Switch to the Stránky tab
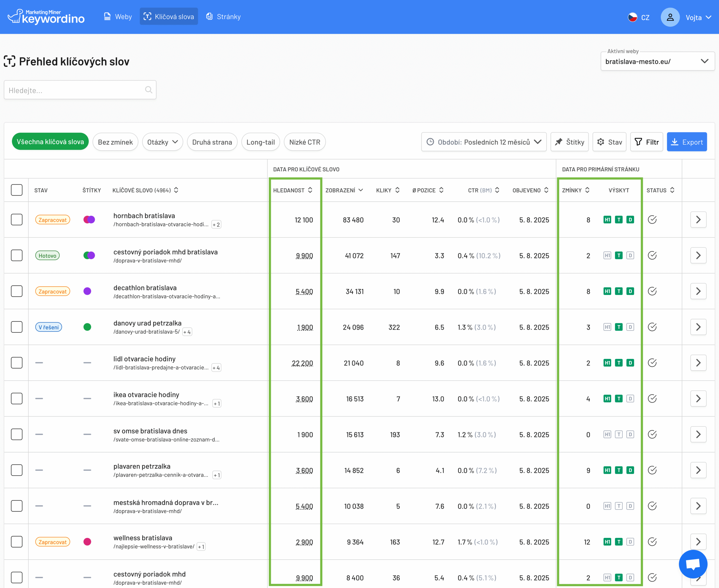 (x=224, y=17)
